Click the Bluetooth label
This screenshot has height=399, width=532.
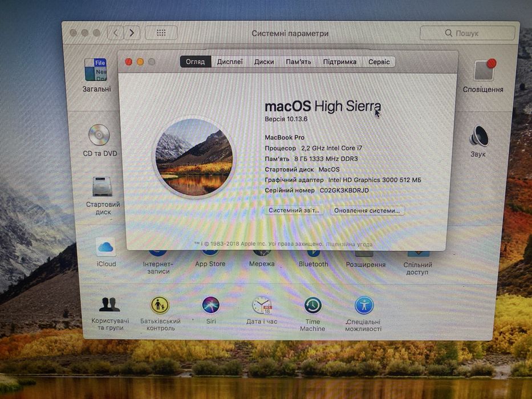coord(313,264)
